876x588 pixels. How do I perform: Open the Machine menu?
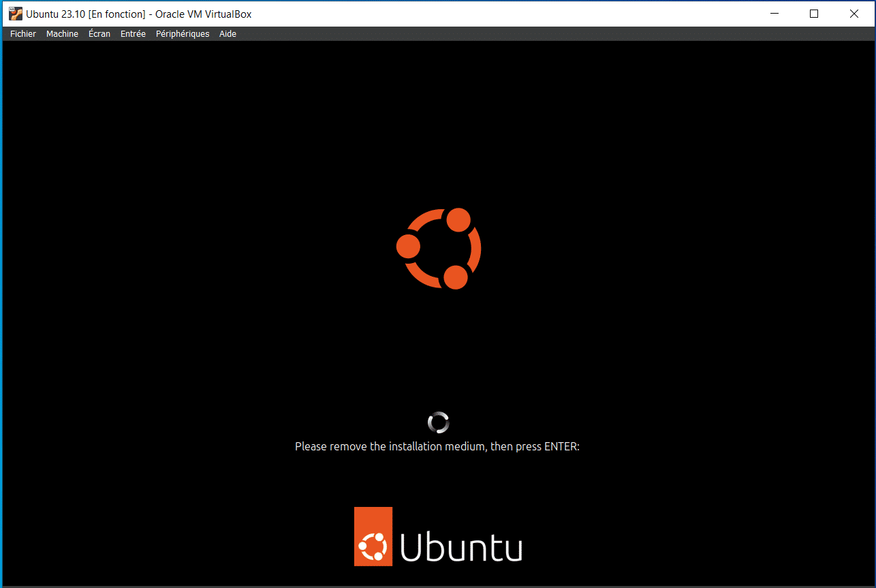62,33
